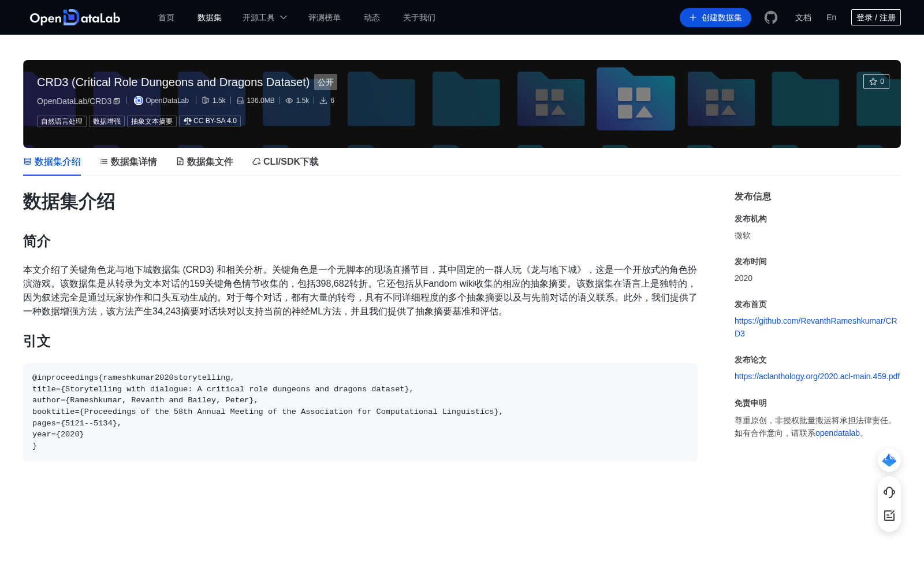The height and width of the screenshot is (578, 924).
Task: Open the aclanthology paper PDF link
Action: pos(817,376)
